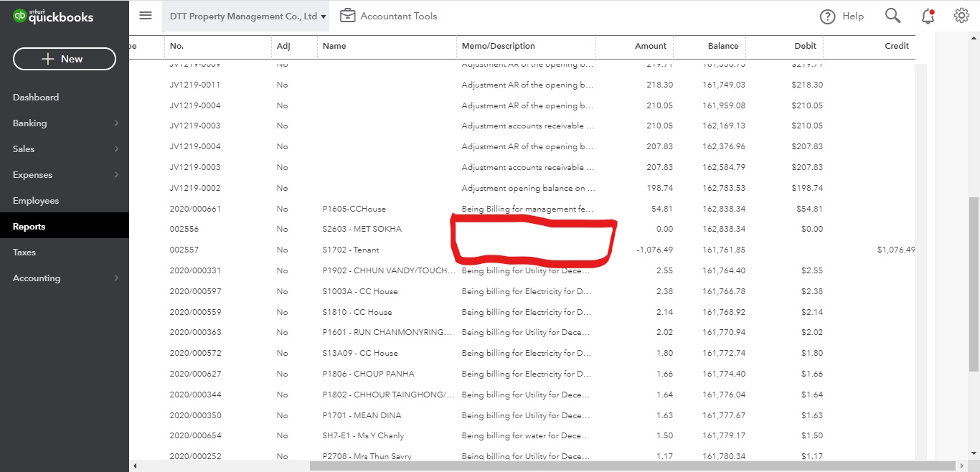Click the New button
980x472 pixels.
coord(64,59)
